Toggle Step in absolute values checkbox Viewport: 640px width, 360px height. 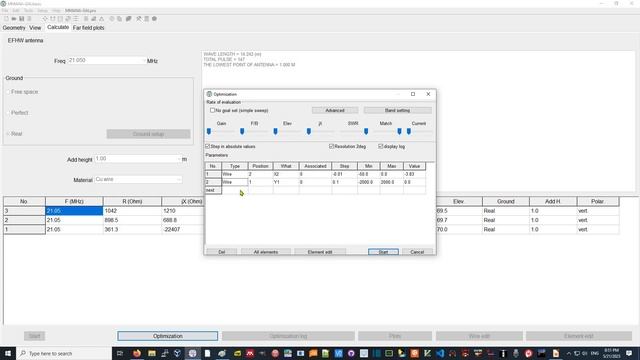coord(207,146)
